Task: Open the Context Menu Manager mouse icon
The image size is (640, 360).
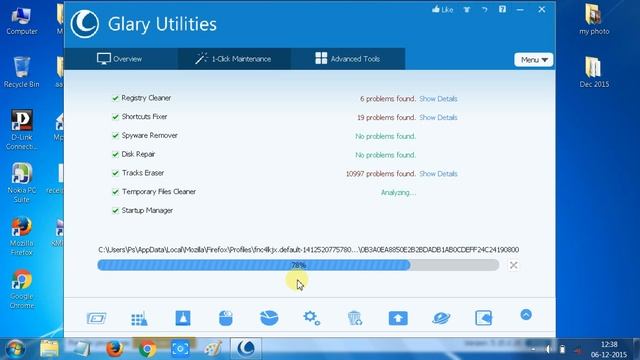Action: pos(226,318)
